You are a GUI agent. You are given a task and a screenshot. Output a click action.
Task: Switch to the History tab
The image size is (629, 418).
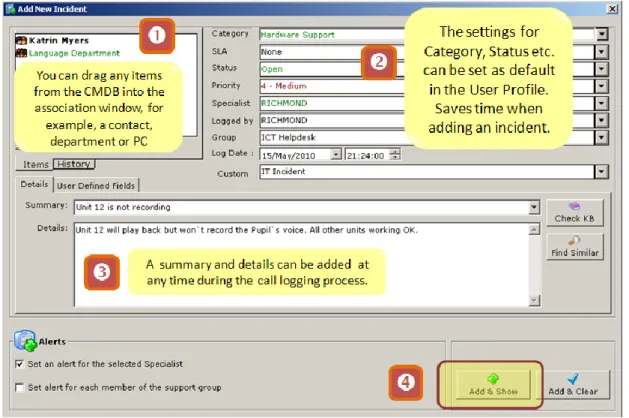coord(74,164)
